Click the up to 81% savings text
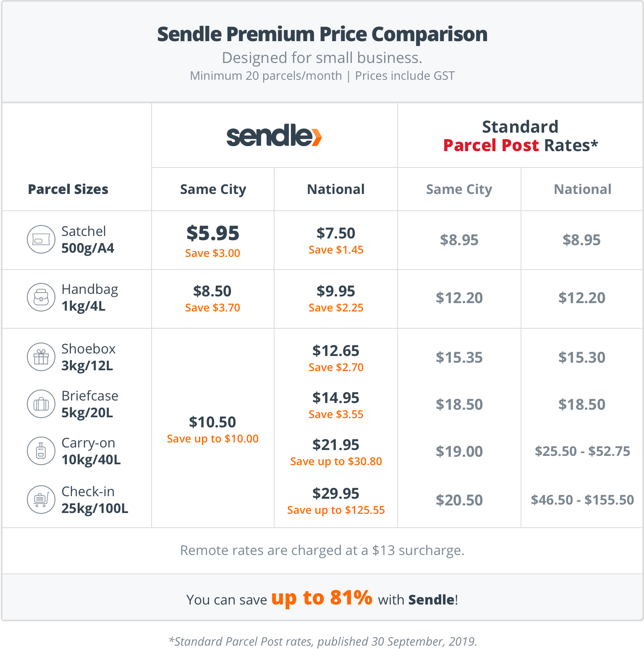The image size is (644, 649). coord(322,598)
